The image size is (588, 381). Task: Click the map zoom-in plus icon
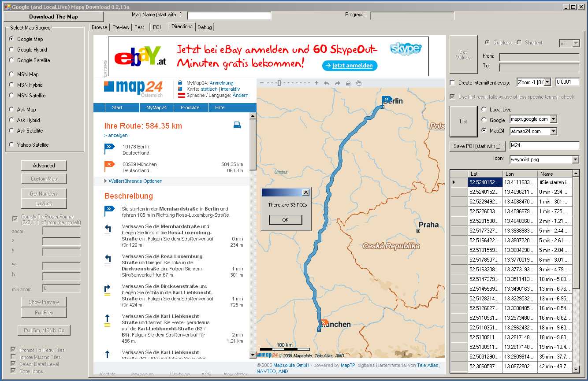[316, 83]
